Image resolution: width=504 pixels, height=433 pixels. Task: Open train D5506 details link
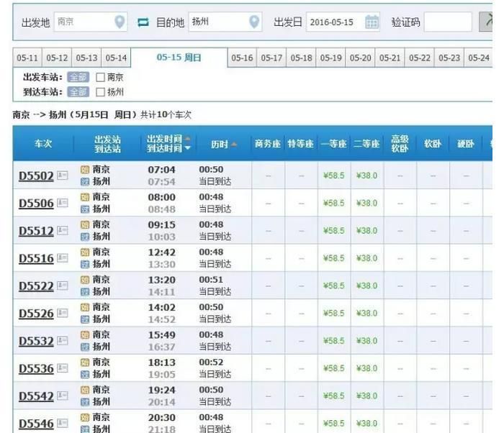(x=36, y=204)
